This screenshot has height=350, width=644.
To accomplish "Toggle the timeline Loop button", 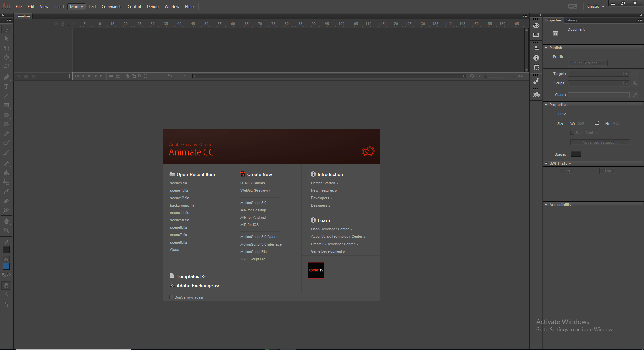I will coord(118,76).
